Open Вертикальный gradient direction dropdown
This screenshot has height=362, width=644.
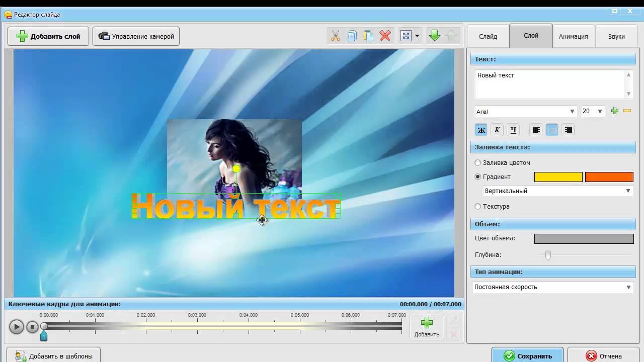(x=557, y=191)
